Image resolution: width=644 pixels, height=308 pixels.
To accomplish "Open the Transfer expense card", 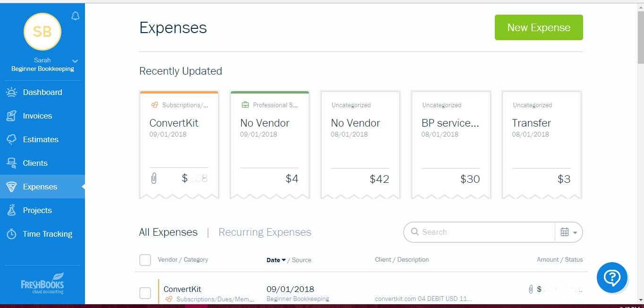I will [542, 144].
